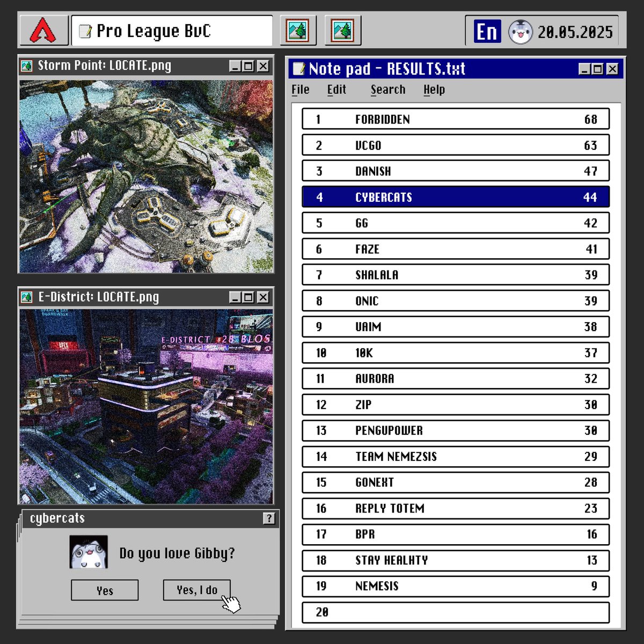Select the PENGUPOWER row in results
Screen dimensions: 644x644
click(456, 430)
